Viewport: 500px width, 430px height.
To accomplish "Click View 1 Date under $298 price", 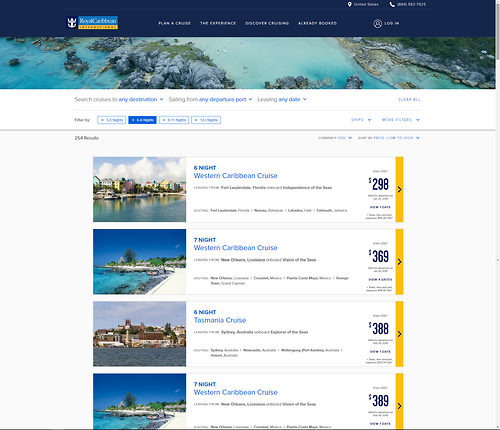I will (380, 207).
